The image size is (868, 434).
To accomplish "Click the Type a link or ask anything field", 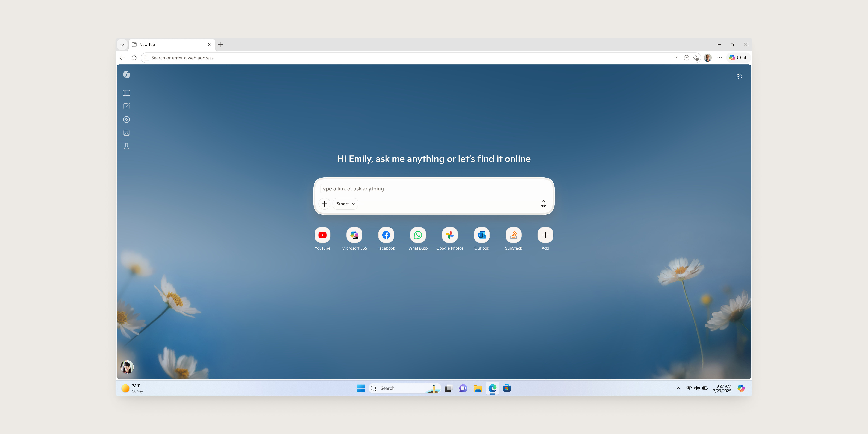I will point(434,189).
